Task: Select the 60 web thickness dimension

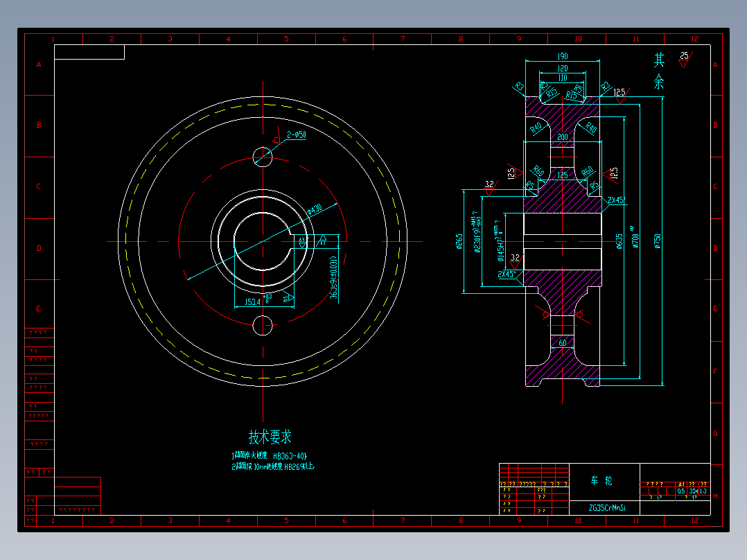Action: [x=563, y=342]
